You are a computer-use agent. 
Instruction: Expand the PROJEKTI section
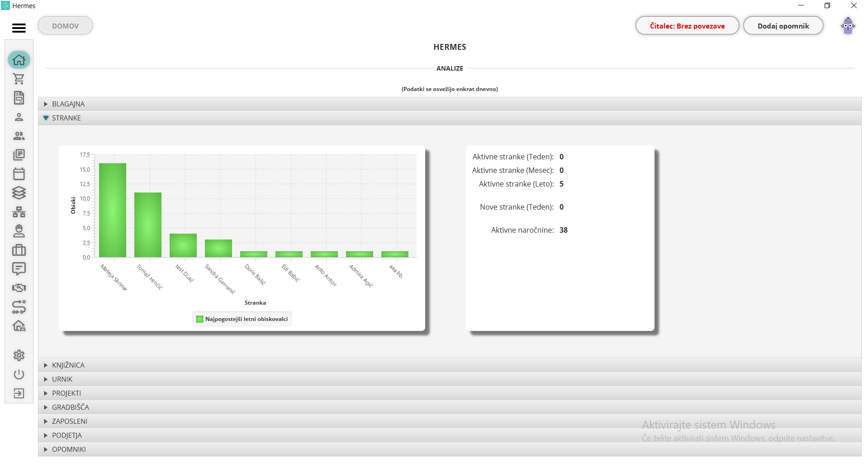[450, 393]
